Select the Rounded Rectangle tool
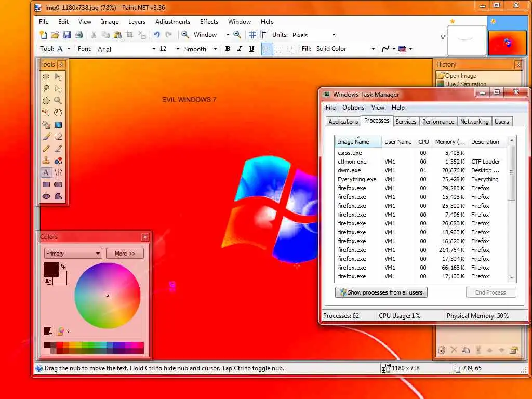 pos(58,184)
